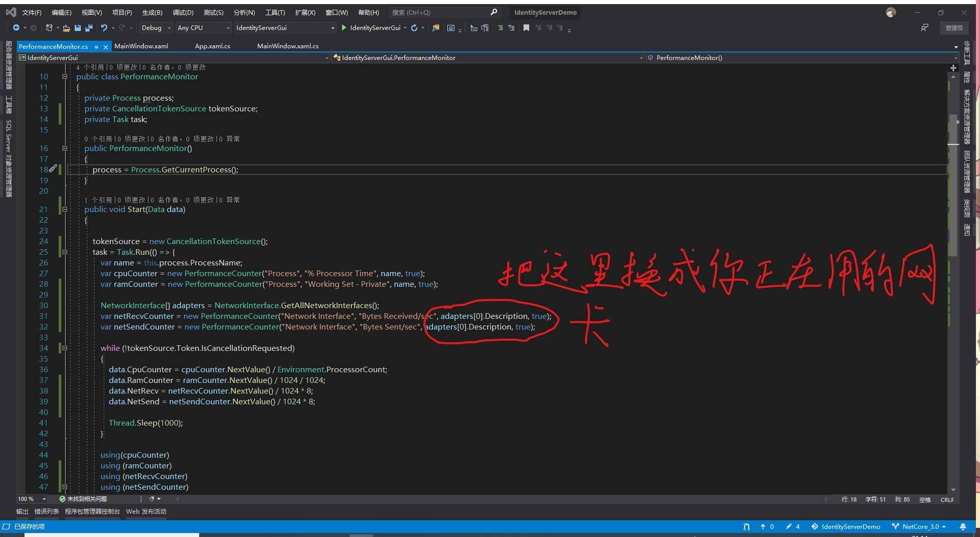Click the Undo toolbar icon
Image resolution: width=980 pixels, height=537 pixels.
(104, 28)
